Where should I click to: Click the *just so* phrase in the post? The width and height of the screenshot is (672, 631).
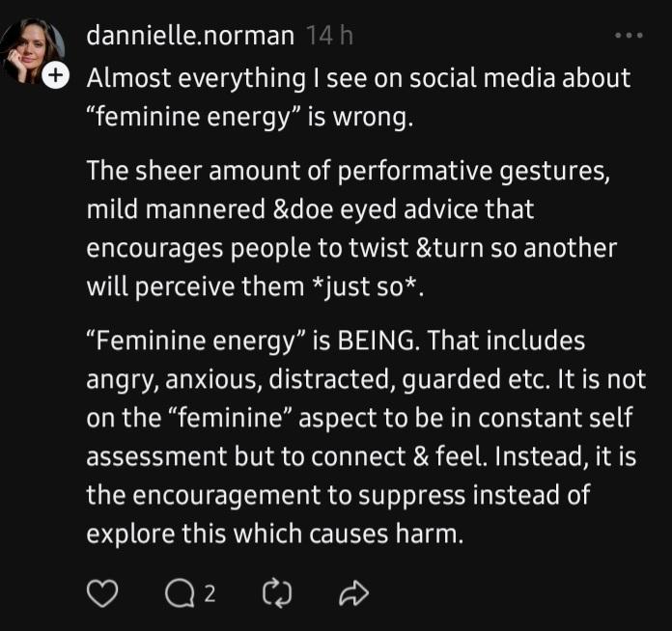pos(364,287)
